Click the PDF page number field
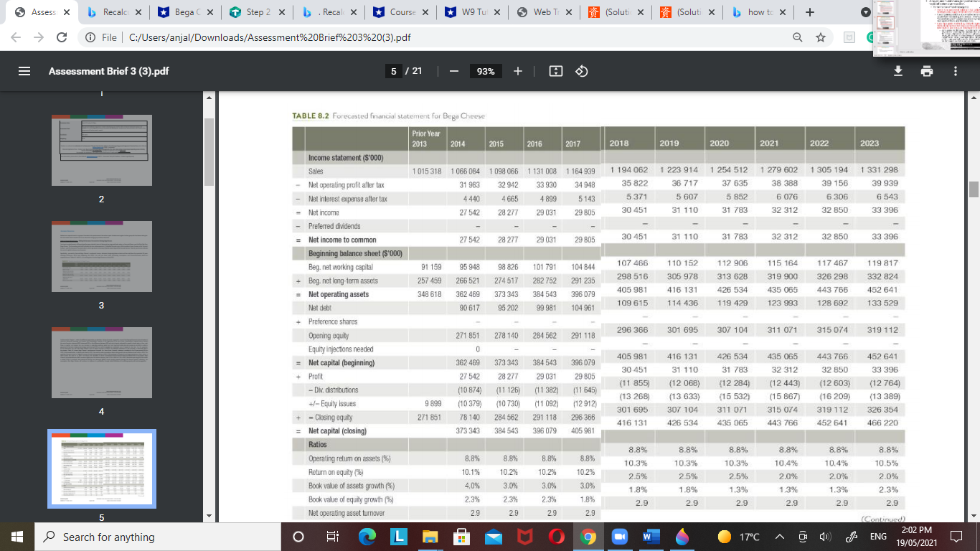 tap(393, 71)
